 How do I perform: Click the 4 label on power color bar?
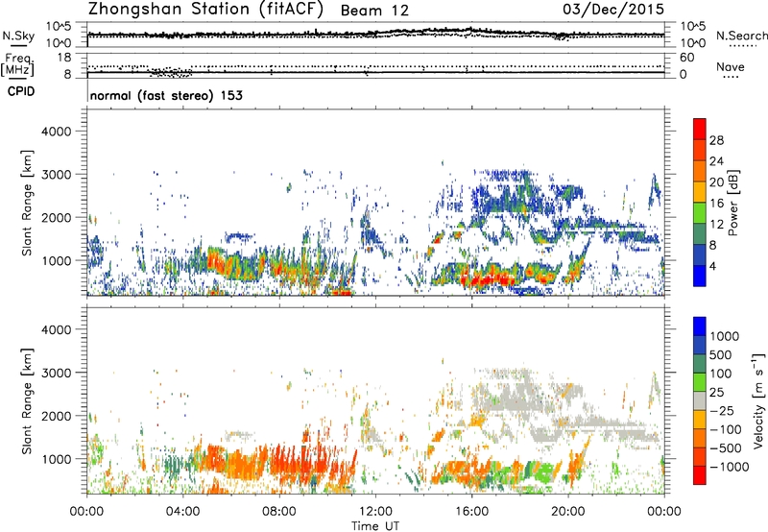[713, 267]
